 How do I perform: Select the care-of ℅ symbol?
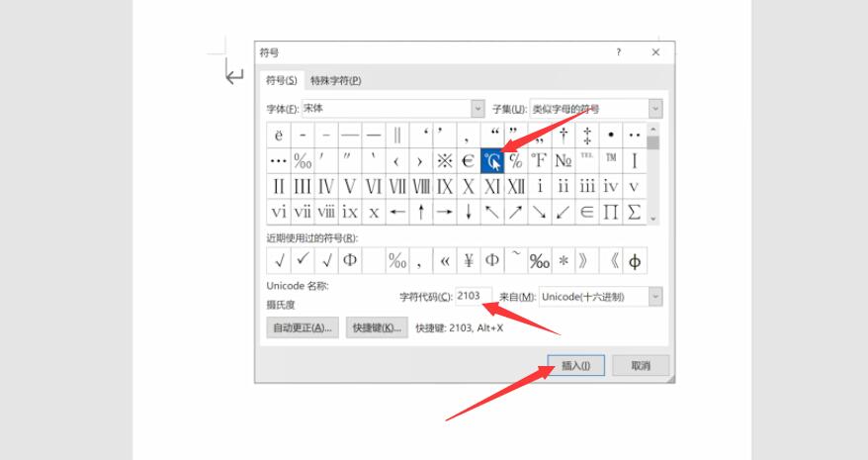[516, 160]
